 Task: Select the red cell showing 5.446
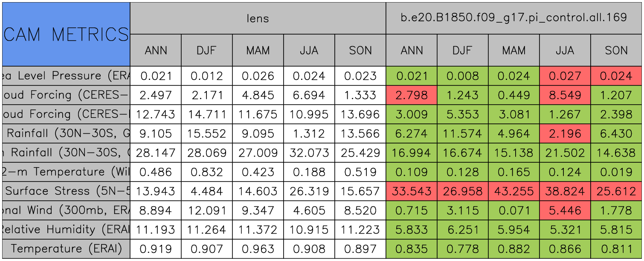coord(565,210)
